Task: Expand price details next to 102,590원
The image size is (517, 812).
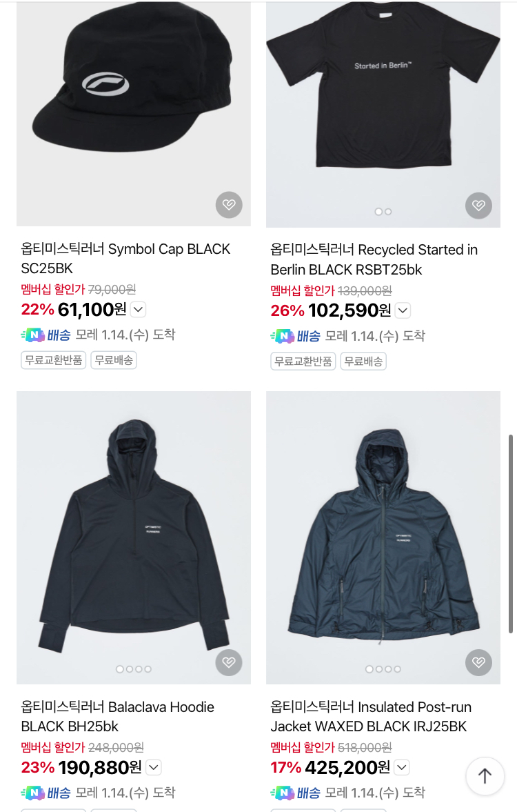Action: coord(403,310)
